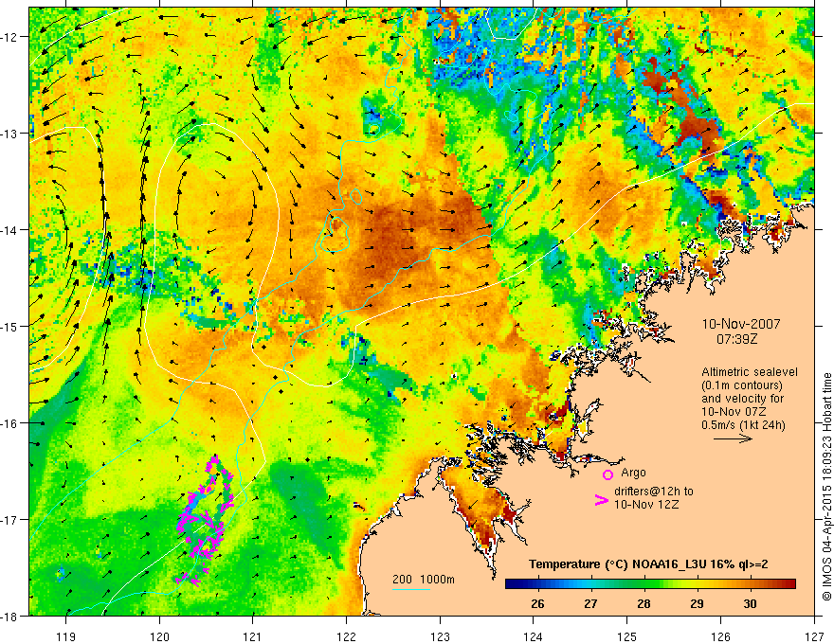Click the '27' color bar tick label
This screenshot has height=644, width=834.
590,604
